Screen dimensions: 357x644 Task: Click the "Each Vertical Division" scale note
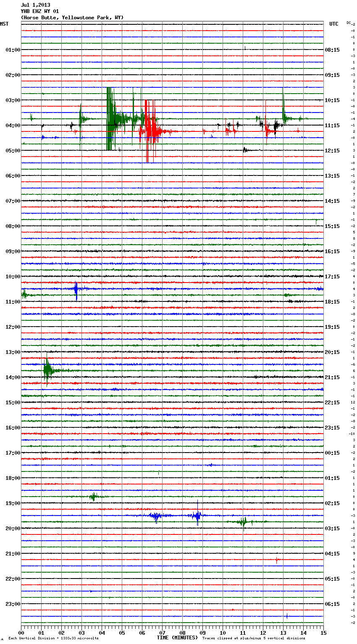click(x=53, y=639)
